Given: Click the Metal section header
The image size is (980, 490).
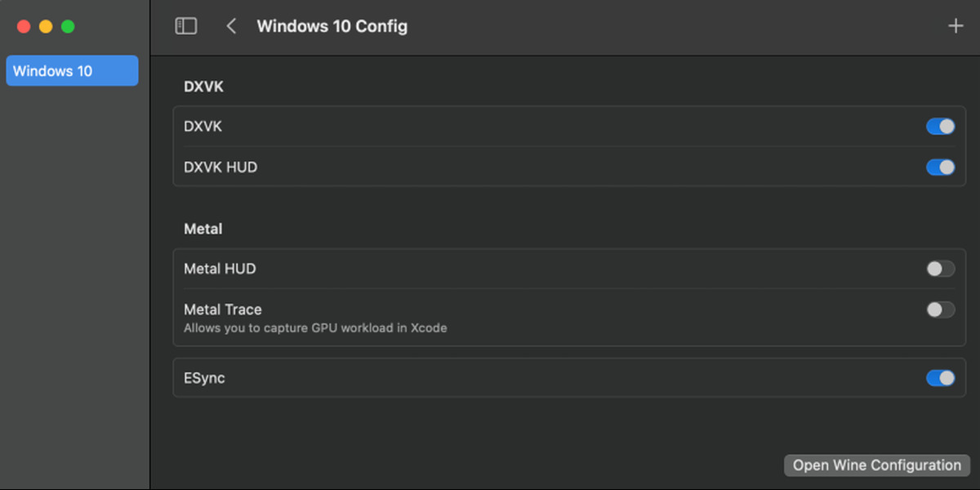Looking at the screenshot, I should point(203,229).
